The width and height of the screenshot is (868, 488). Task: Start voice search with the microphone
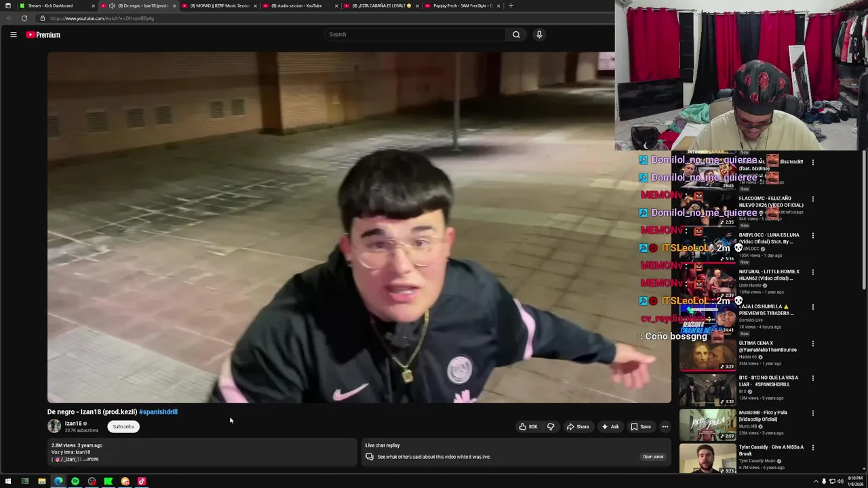[x=539, y=35]
